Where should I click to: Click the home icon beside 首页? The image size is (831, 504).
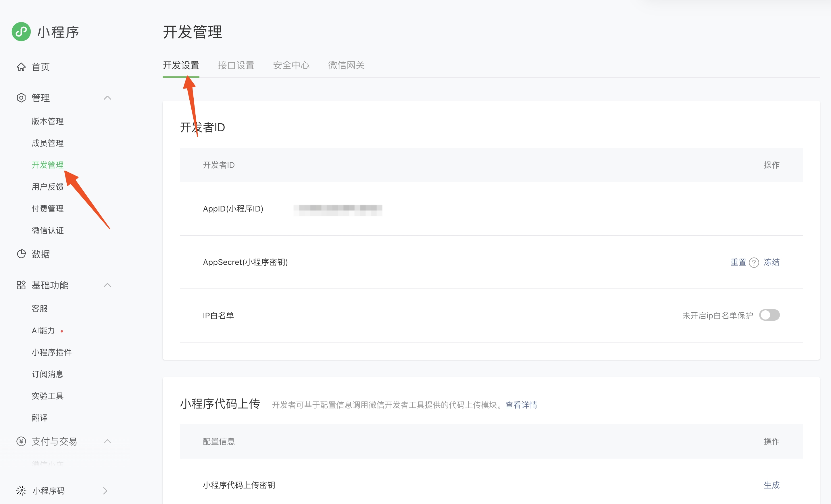[x=21, y=67]
